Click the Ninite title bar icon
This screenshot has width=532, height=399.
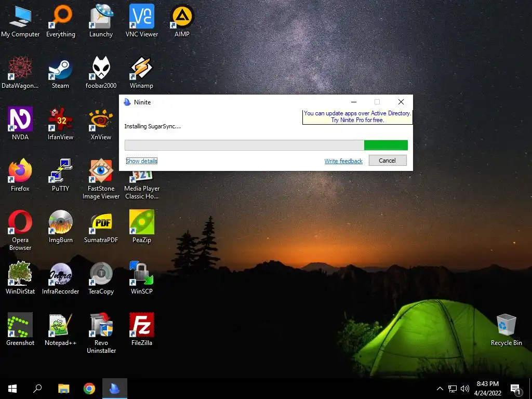127,102
